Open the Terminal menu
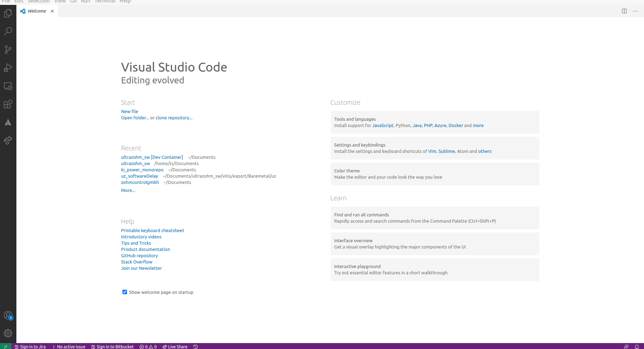This screenshot has height=349, width=644. point(105,2)
